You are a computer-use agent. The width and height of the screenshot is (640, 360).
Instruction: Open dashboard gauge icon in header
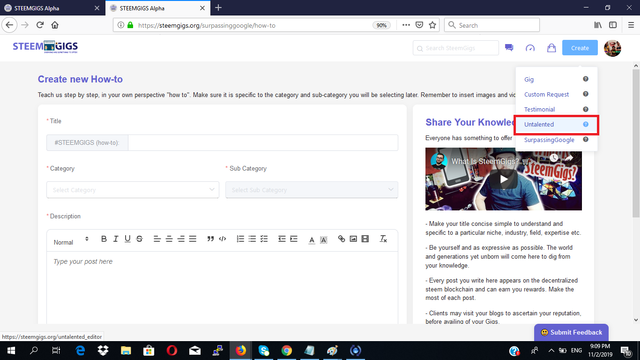[x=530, y=48]
